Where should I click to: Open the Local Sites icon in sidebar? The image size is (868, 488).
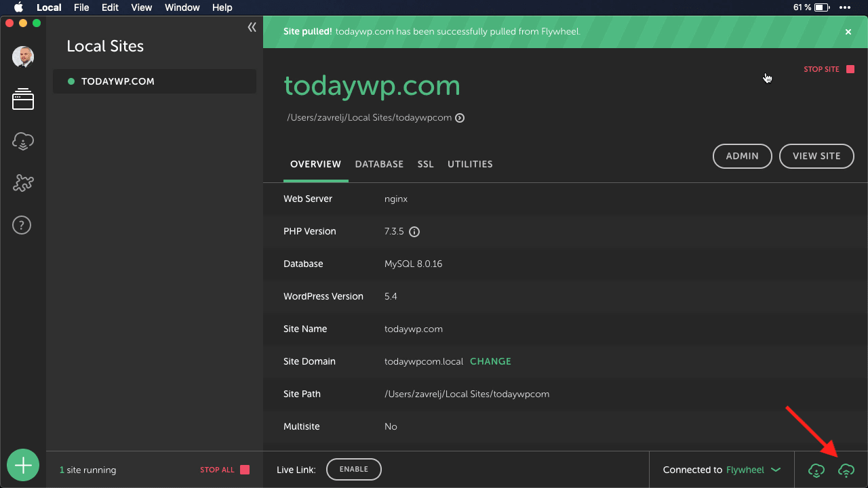point(23,99)
